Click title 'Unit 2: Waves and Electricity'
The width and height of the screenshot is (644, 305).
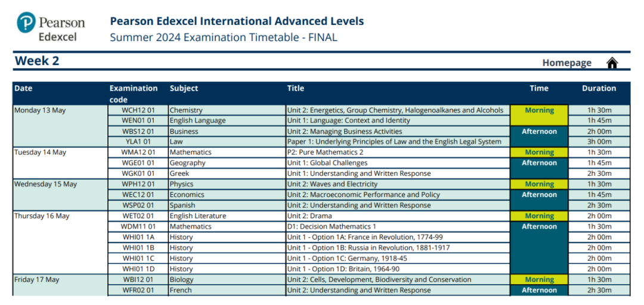point(332,184)
